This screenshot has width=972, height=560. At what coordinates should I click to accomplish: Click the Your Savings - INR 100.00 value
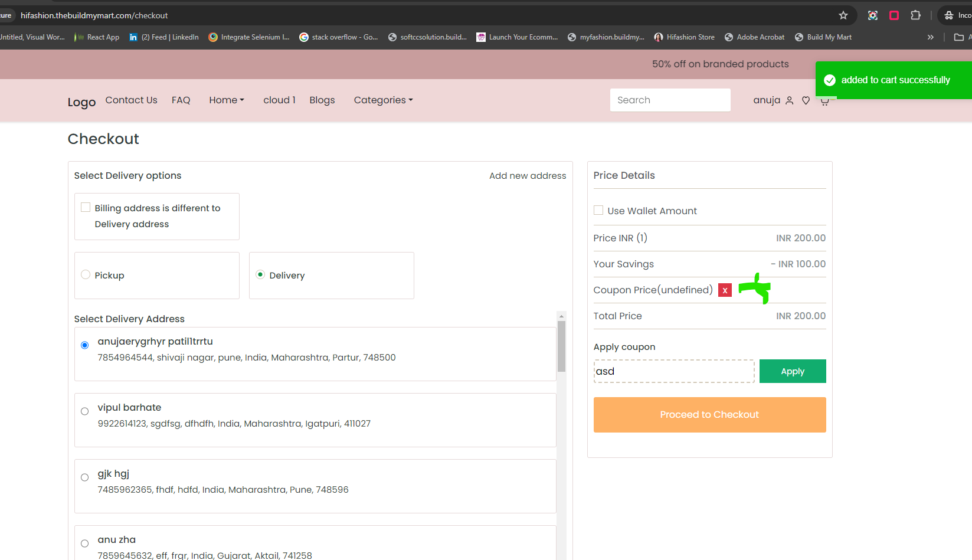(798, 264)
